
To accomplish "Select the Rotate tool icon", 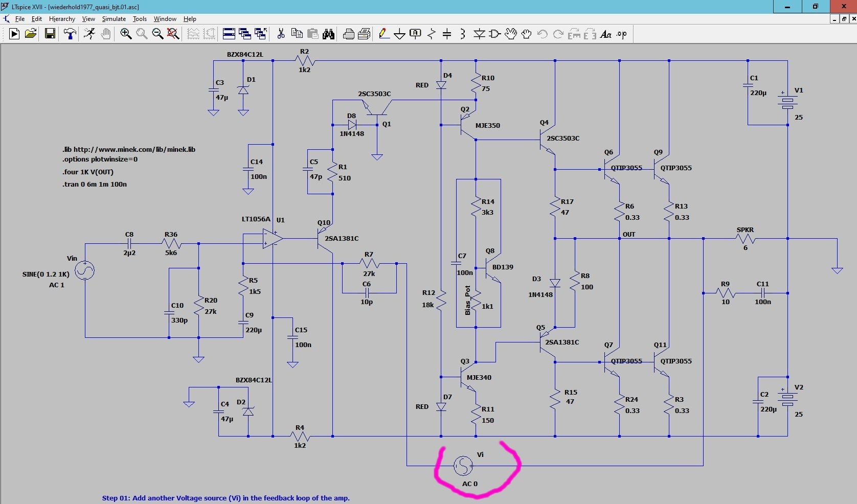I will click(574, 34).
